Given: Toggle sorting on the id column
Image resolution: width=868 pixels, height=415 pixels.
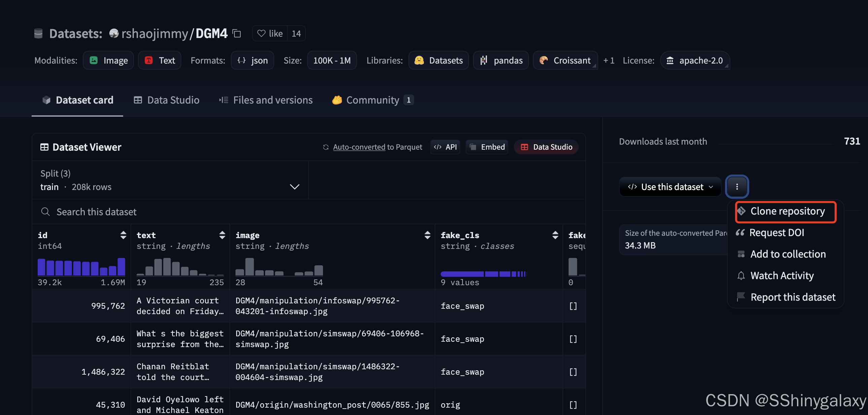Looking at the screenshot, I should coord(123,235).
